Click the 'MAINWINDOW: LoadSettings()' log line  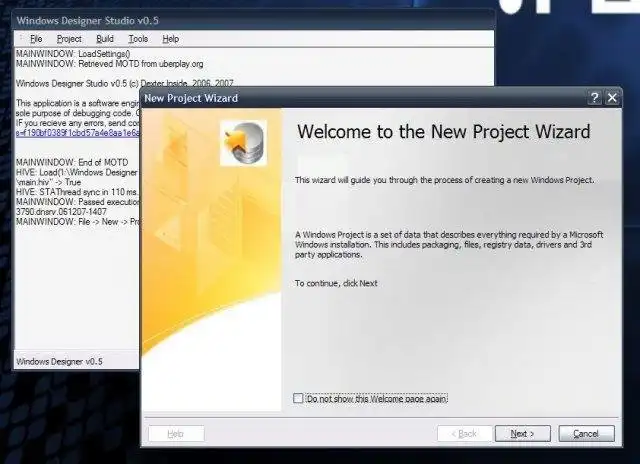[x=73, y=54]
